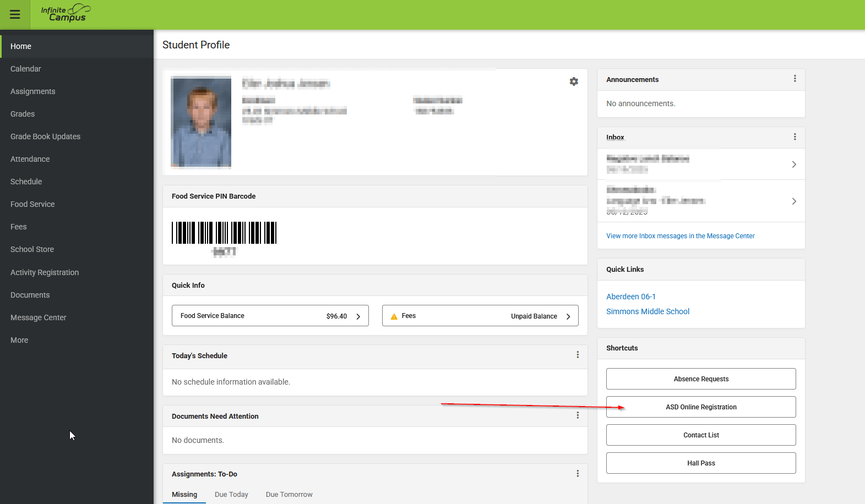Screen dimensions: 865x504
Task: Open Message Center sidebar item
Action: click(x=77, y=317)
